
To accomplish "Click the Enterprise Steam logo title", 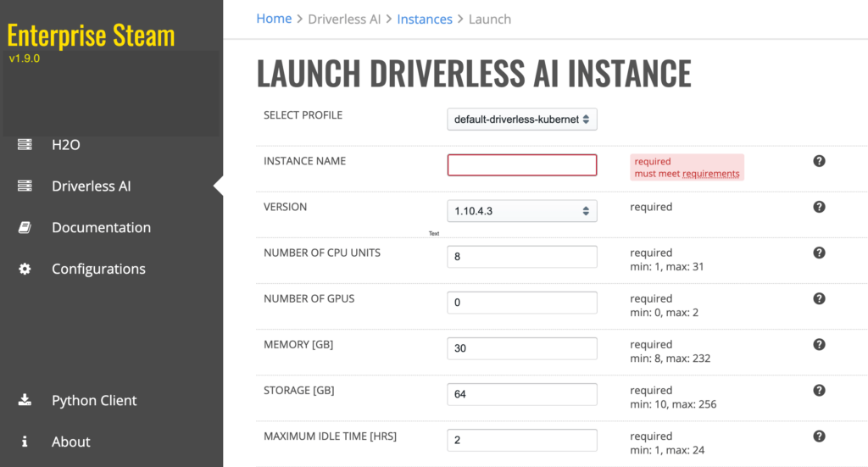I will [x=91, y=36].
